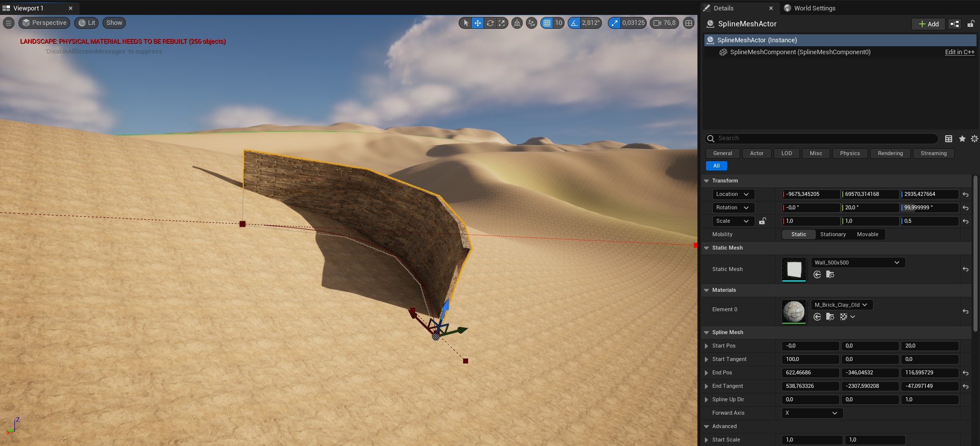Switch to the World Settings tab

tap(814, 8)
